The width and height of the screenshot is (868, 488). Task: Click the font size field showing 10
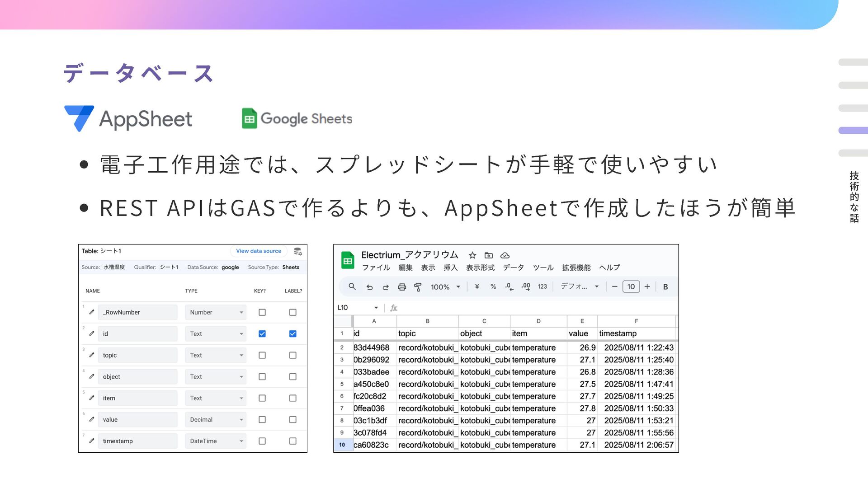(x=631, y=286)
